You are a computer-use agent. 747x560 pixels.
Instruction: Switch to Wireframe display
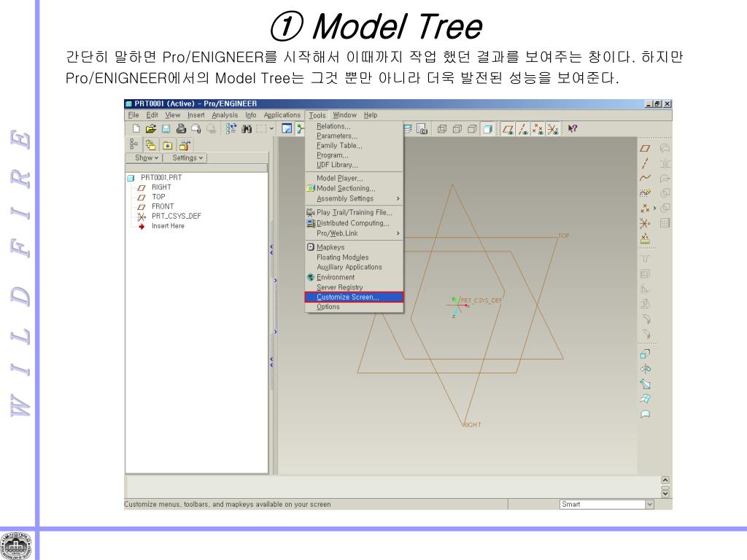pyautogui.click(x=442, y=128)
